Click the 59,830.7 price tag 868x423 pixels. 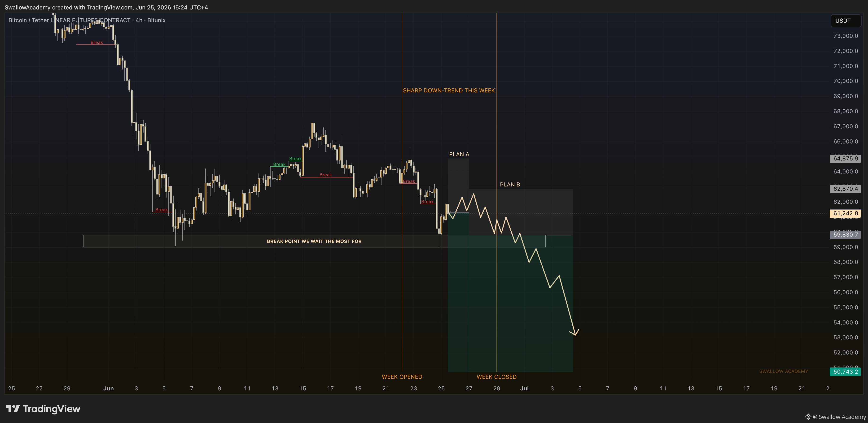(846, 235)
